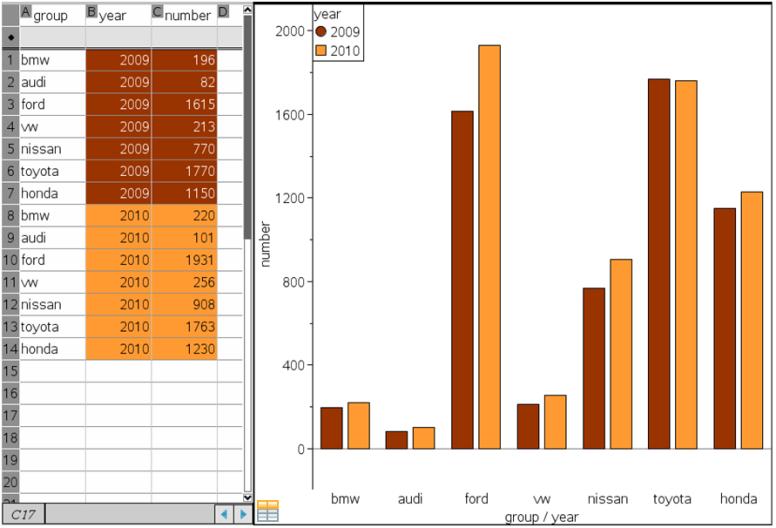This screenshot has width=776, height=528.
Task: Click the cell containing 'toyota' in row 6
Action: [x=52, y=171]
